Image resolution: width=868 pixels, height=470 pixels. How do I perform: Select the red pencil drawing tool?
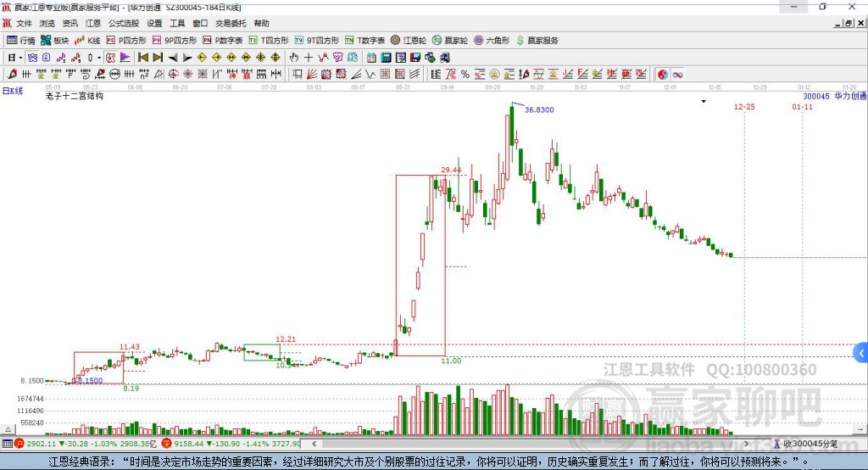(12, 75)
